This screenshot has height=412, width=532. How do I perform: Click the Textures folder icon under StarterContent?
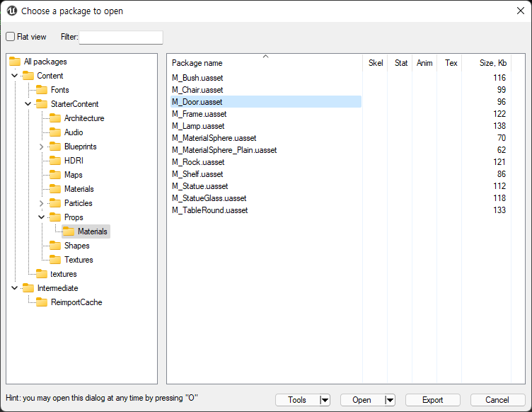(55, 260)
